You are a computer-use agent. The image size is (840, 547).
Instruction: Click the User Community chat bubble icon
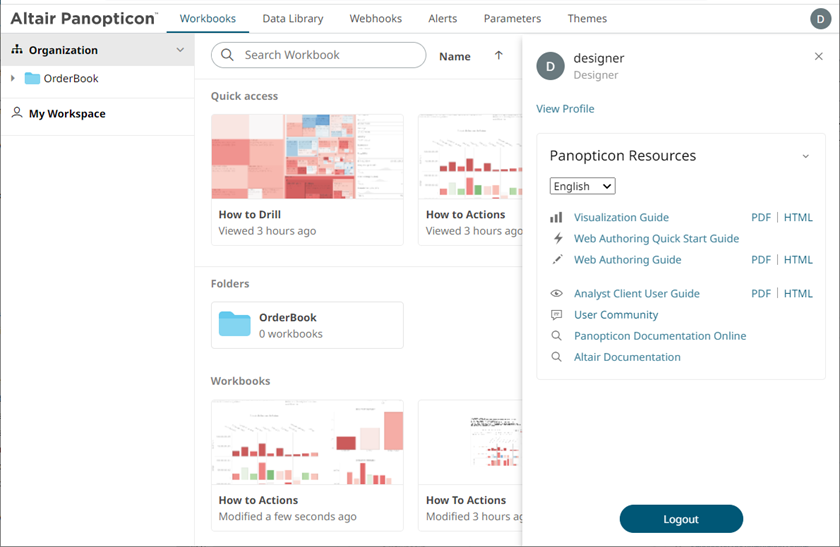coord(557,315)
